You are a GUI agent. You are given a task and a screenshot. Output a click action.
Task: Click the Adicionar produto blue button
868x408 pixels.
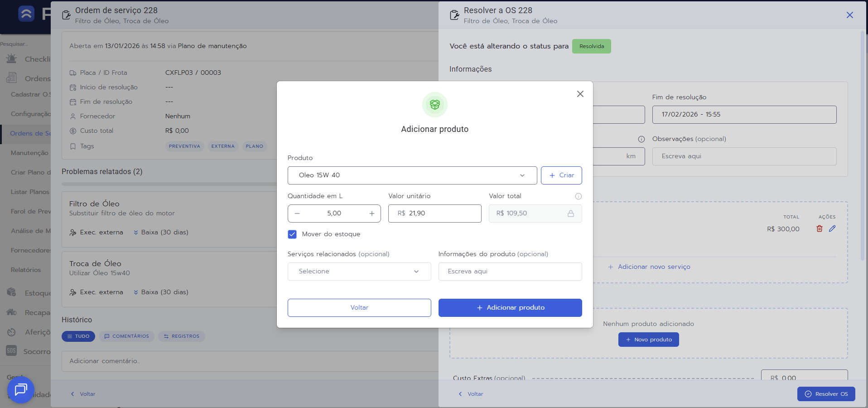click(510, 308)
